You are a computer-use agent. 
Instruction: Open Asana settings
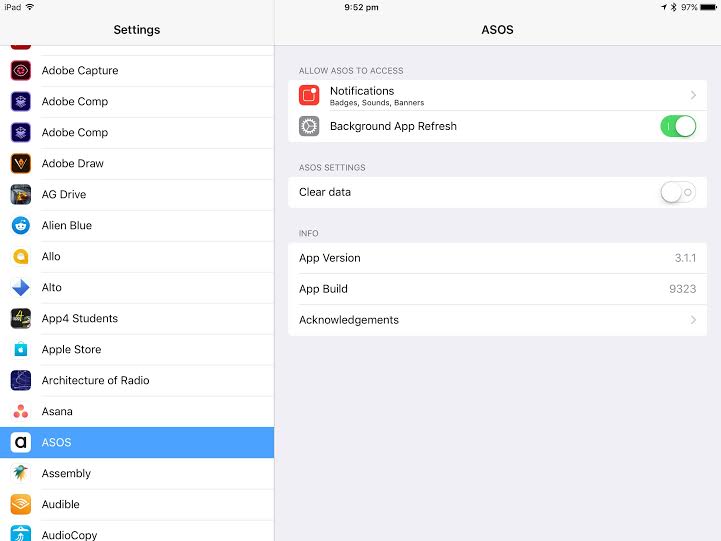point(137,411)
